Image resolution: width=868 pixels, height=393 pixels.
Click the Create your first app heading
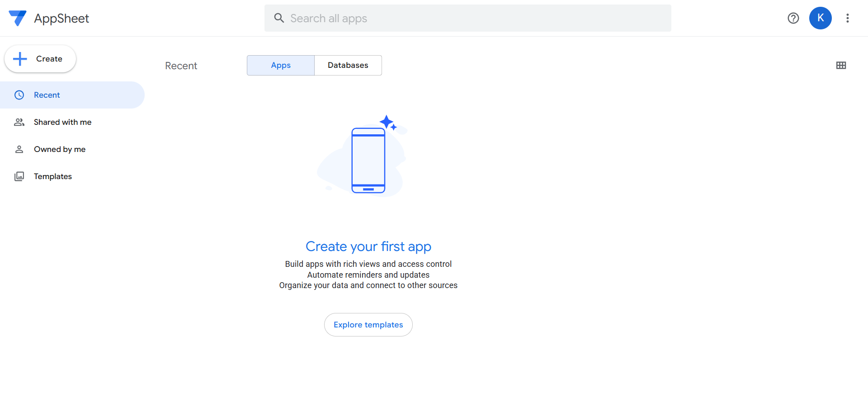tap(368, 246)
